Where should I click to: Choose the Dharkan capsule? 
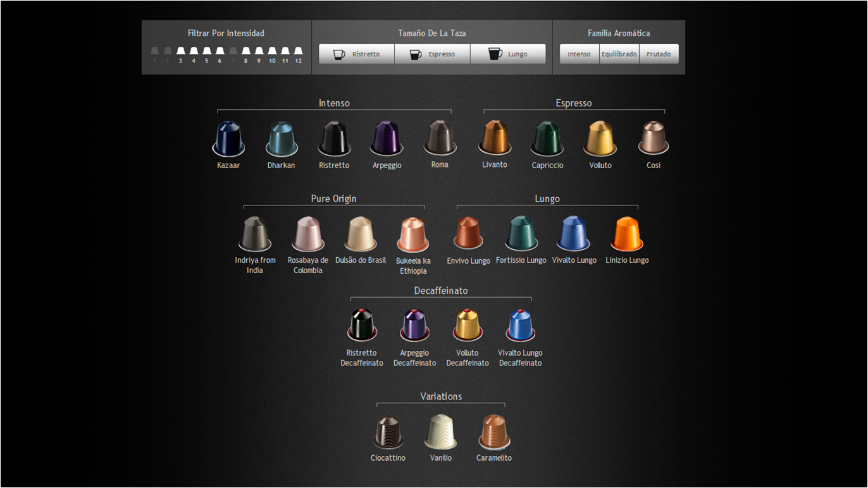(282, 138)
